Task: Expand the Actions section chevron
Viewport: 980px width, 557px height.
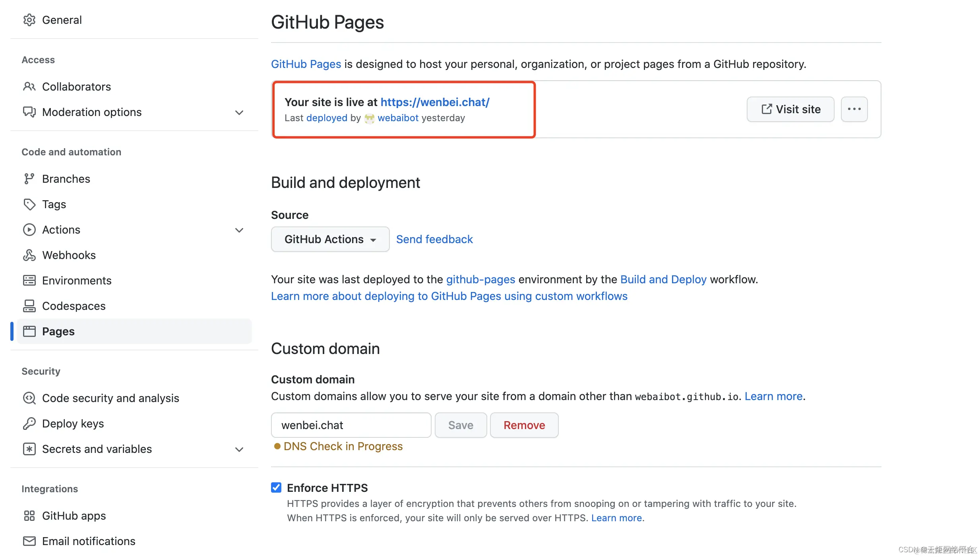Action: pos(239,230)
